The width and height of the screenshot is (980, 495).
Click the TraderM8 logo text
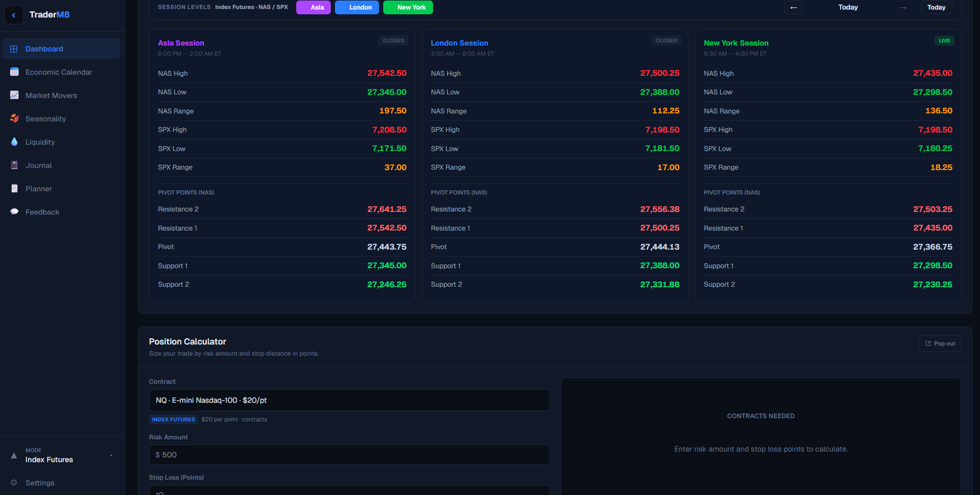[x=49, y=15]
